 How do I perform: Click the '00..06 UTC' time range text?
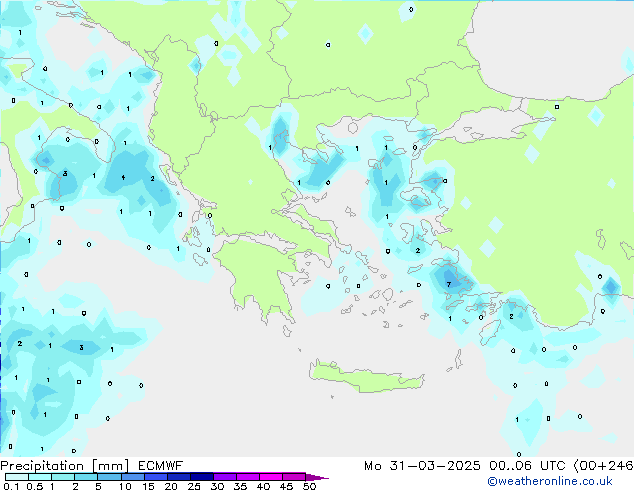click(x=527, y=466)
